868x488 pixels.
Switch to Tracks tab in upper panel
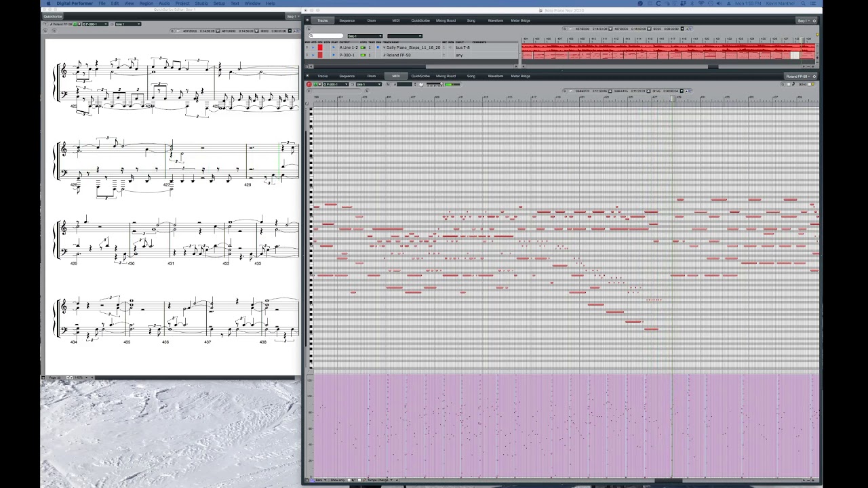(x=322, y=20)
